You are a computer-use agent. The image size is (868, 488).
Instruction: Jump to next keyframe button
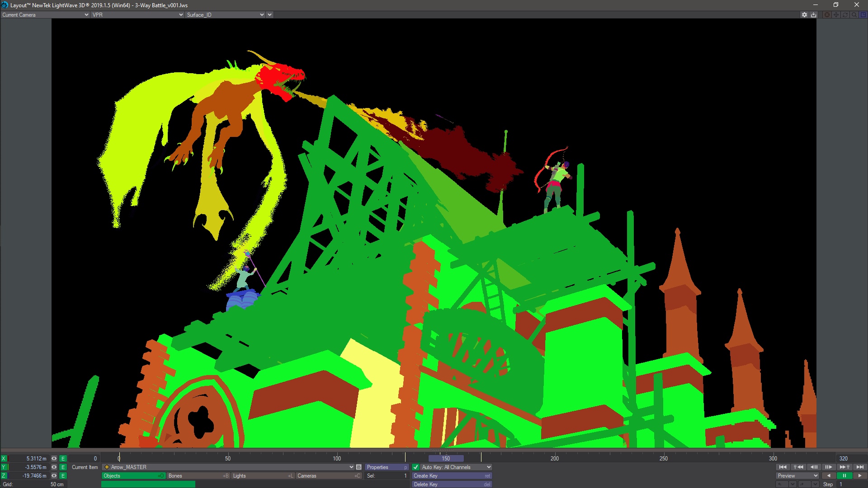(x=844, y=467)
